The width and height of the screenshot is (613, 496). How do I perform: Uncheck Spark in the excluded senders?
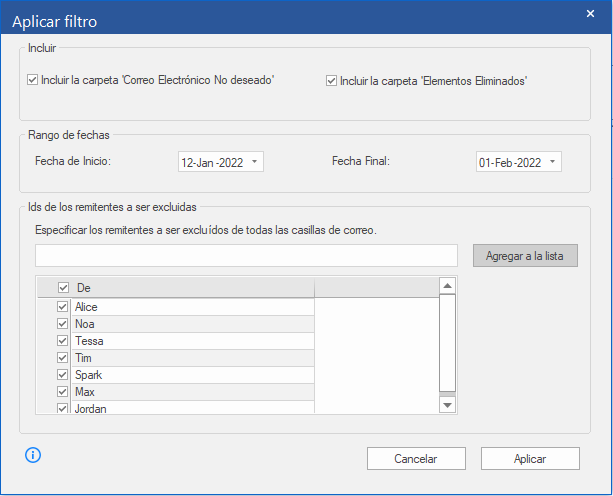tap(63, 375)
